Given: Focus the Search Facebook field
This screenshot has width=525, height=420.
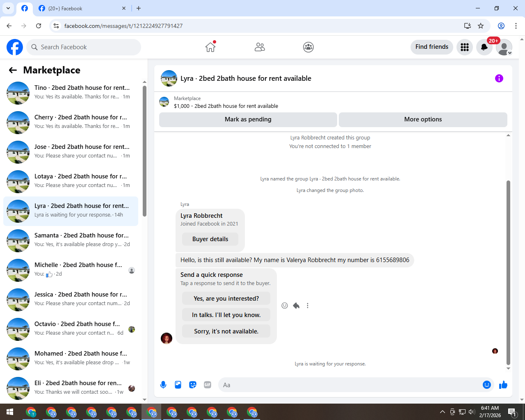Looking at the screenshot, I should [x=84, y=47].
